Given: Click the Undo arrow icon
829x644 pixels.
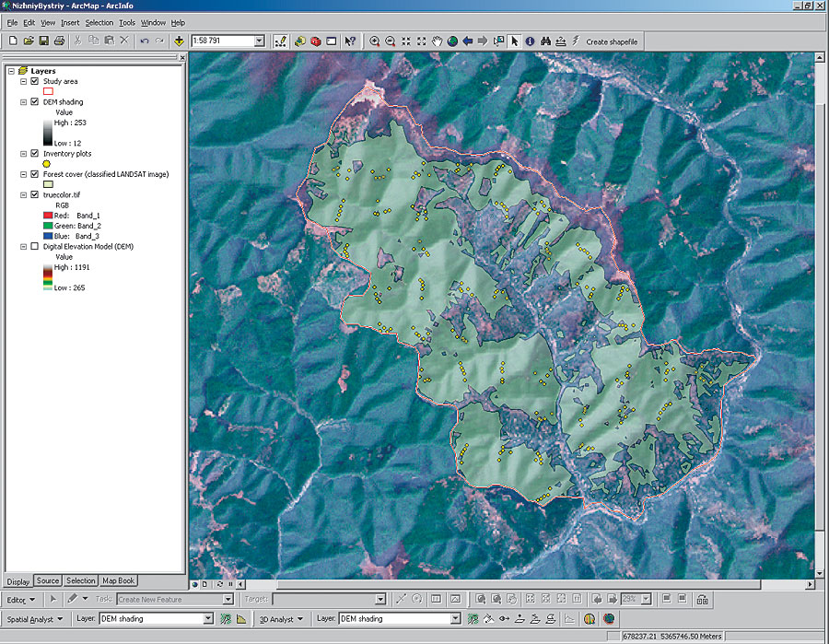Looking at the screenshot, I should click(145, 41).
